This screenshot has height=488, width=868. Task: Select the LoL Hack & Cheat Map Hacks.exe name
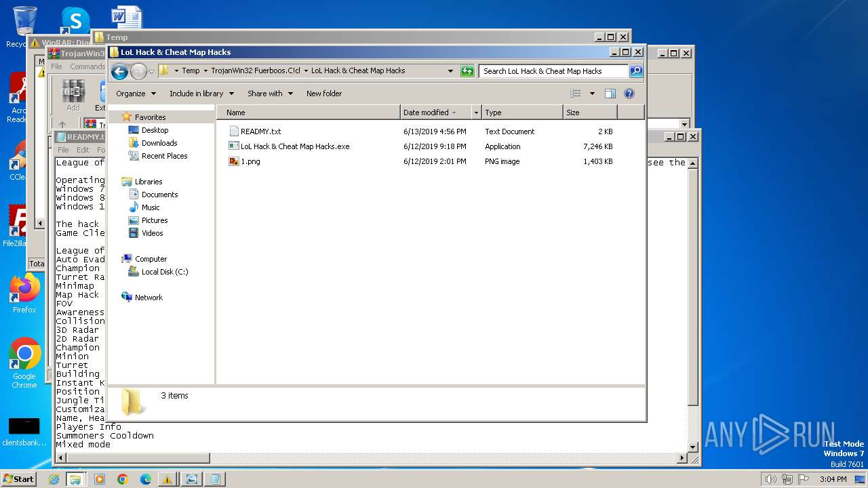(x=295, y=146)
